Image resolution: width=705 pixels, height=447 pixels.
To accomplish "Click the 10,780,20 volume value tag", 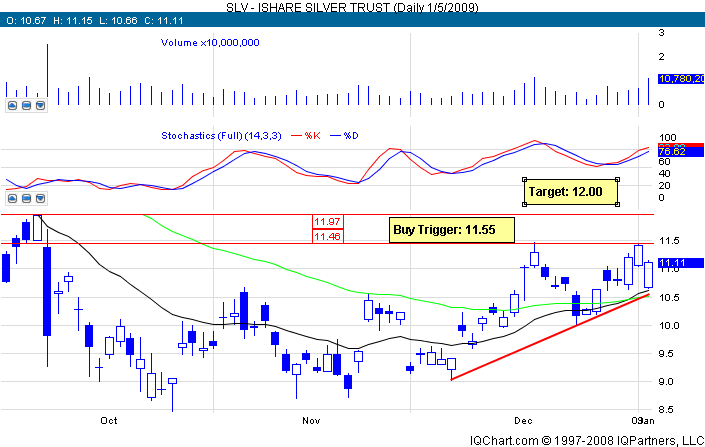I will [x=681, y=79].
